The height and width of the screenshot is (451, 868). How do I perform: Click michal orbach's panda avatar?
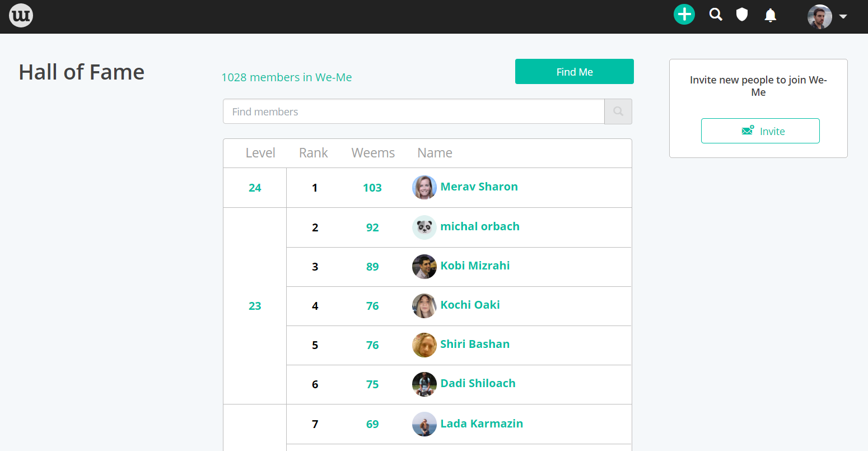coord(424,227)
